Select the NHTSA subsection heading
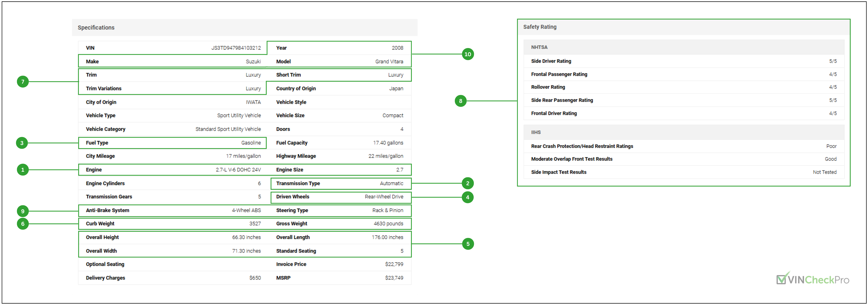868x305 pixels. 539,48
